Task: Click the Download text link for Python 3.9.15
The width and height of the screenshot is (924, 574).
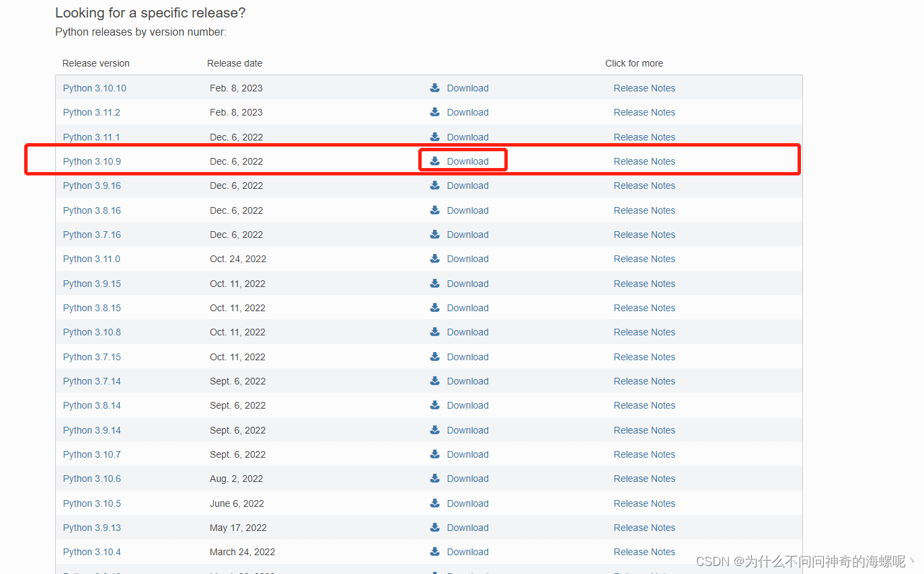Action: click(x=467, y=284)
